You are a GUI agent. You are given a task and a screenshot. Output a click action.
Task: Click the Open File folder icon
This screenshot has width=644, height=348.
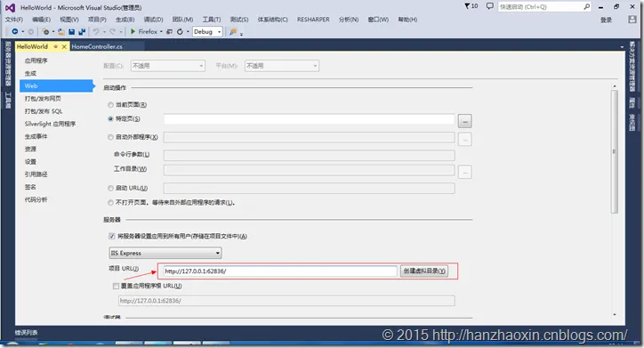point(61,32)
